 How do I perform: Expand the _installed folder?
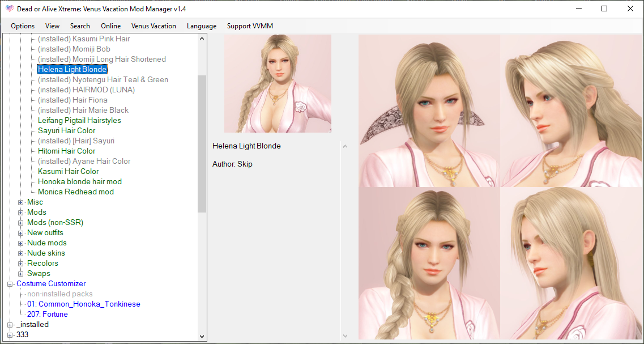[10, 325]
